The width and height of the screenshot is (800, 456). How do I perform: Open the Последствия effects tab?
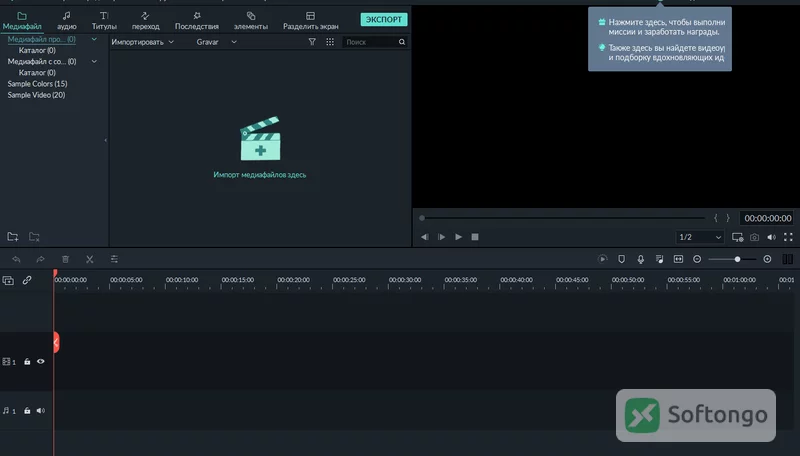tap(196, 21)
